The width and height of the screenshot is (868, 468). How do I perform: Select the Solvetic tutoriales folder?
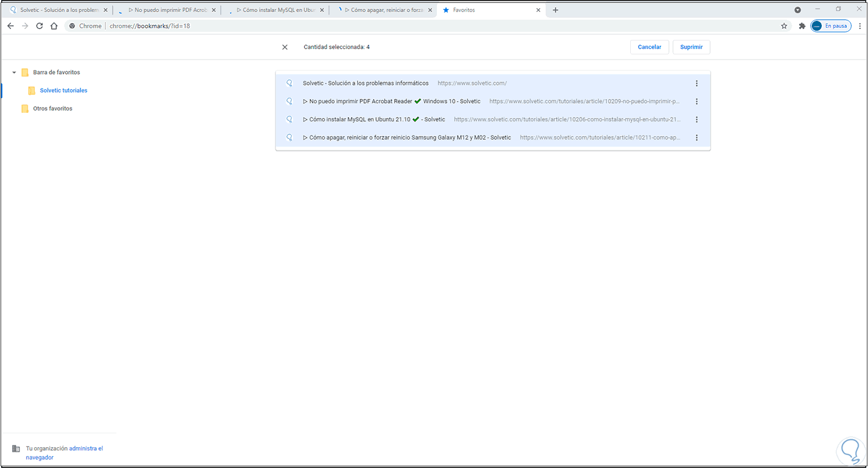click(64, 91)
